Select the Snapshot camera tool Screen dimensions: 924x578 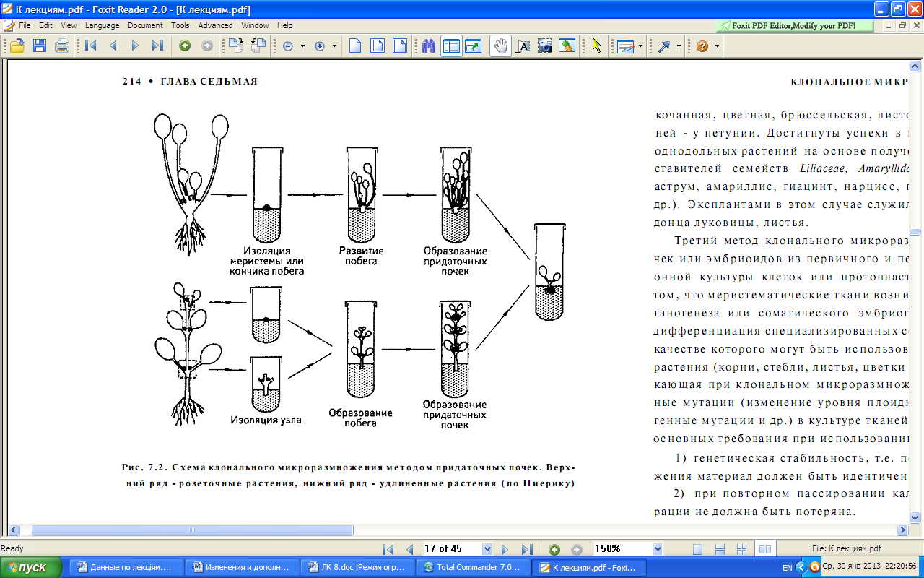545,46
